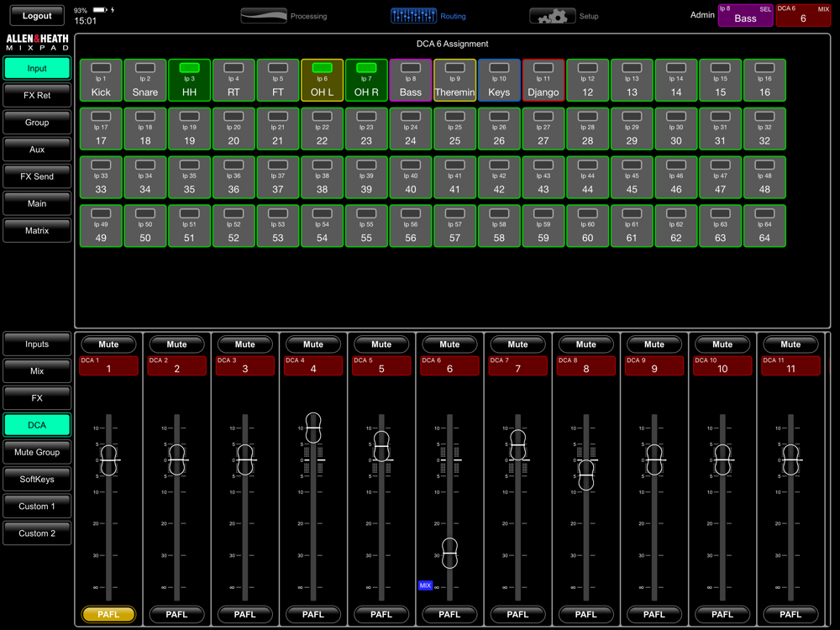Unassign OH L channel from DCA 6
The width and height of the screenshot is (840, 630).
pyautogui.click(x=322, y=81)
